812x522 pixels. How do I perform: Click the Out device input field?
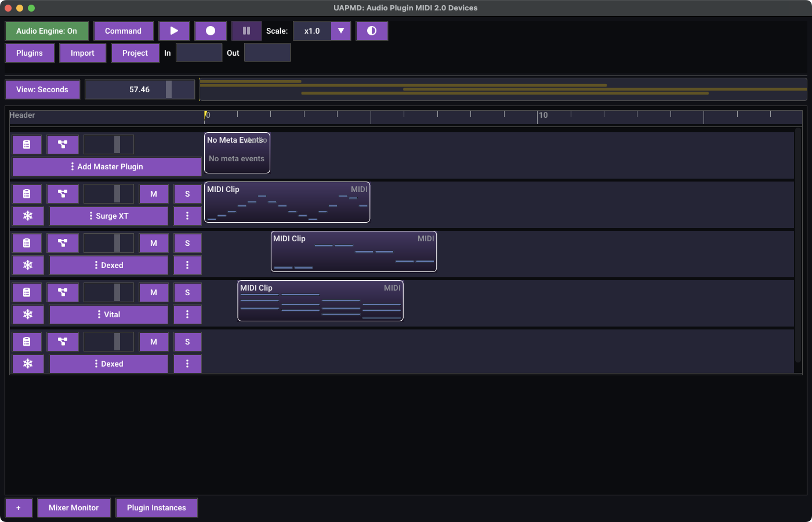(x=267, y=53)
